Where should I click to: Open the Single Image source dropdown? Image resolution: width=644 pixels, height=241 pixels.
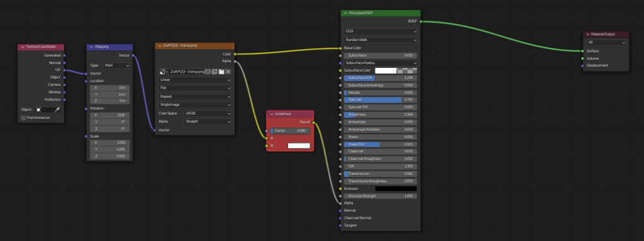[x=195, y=105]
